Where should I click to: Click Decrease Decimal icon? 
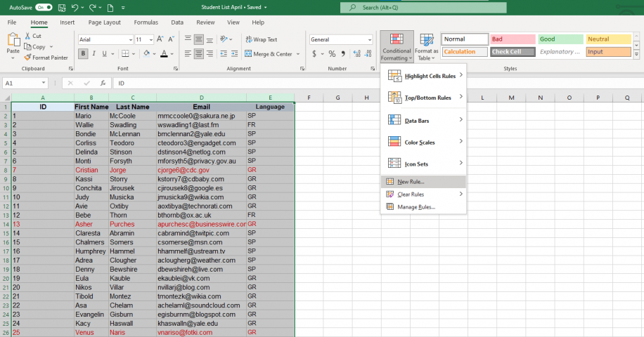click(x=368, y=53)
